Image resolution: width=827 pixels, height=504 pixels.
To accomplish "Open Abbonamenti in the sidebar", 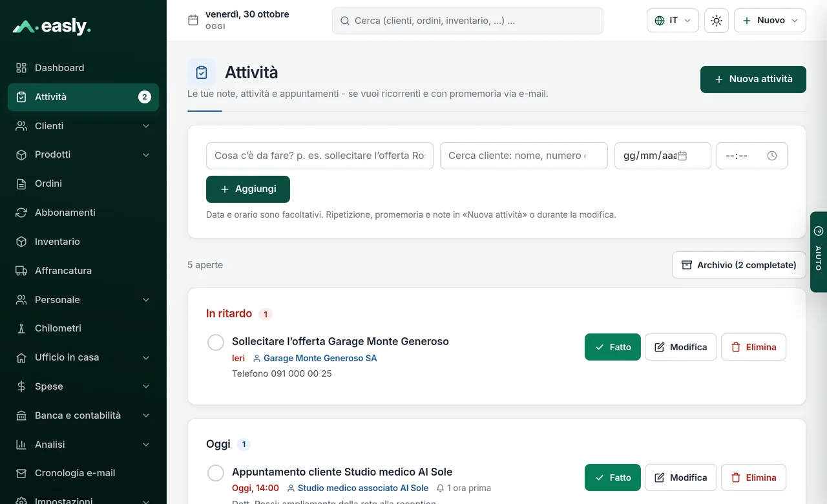I will click(83, 213).
